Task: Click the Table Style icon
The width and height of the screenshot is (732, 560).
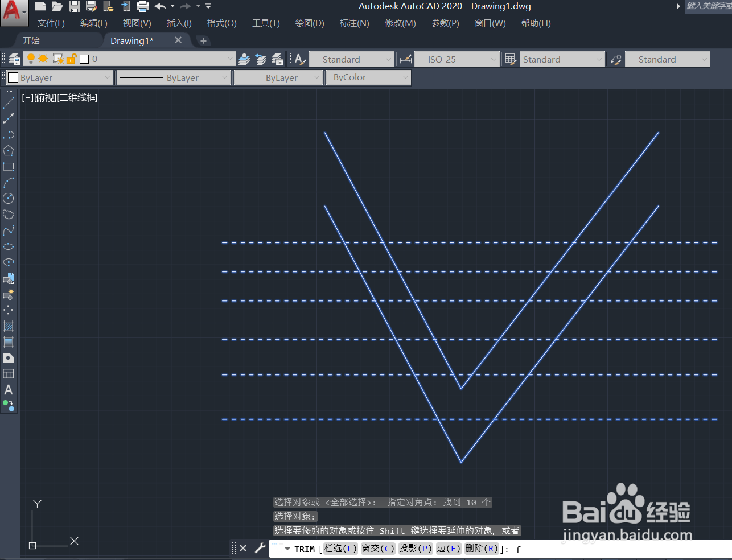Action: click(511, 59)
